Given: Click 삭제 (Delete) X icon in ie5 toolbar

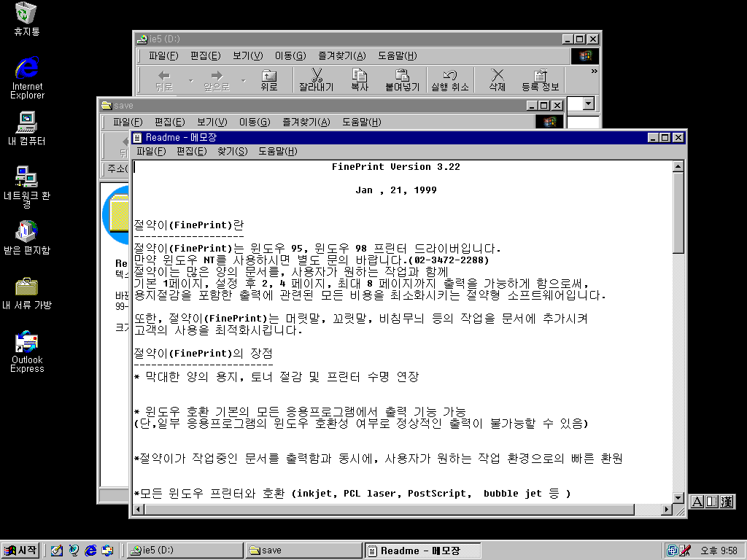Looking at the screenshot, I should pyautogui.click(x=497, y=80).
